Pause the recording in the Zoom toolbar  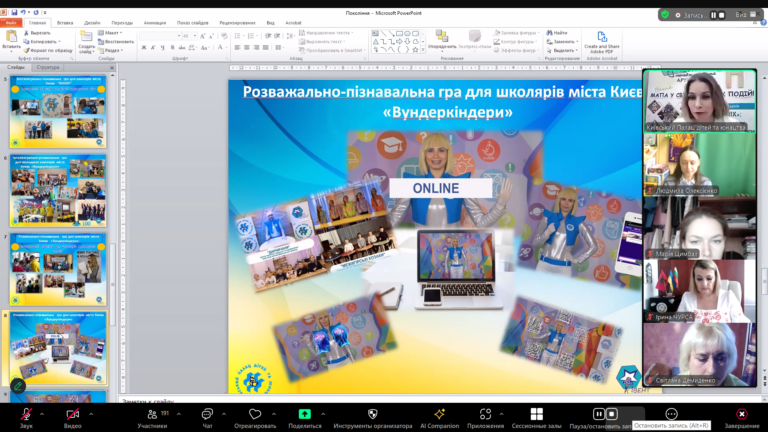coord(599,413)
